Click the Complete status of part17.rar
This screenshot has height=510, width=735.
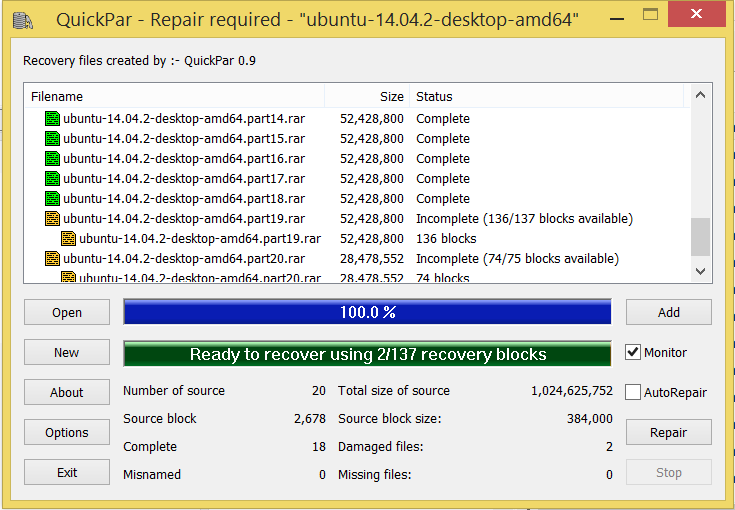tap(443, 179)
